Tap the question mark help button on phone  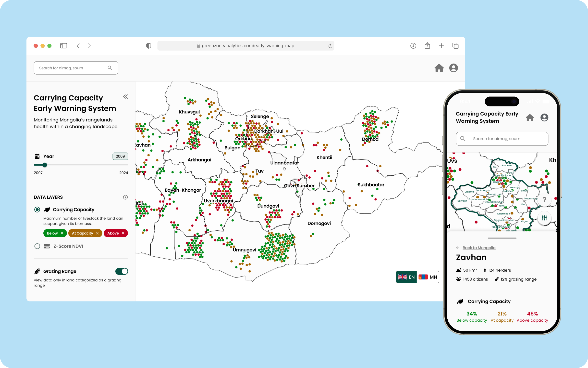click(x=544, y=200)
